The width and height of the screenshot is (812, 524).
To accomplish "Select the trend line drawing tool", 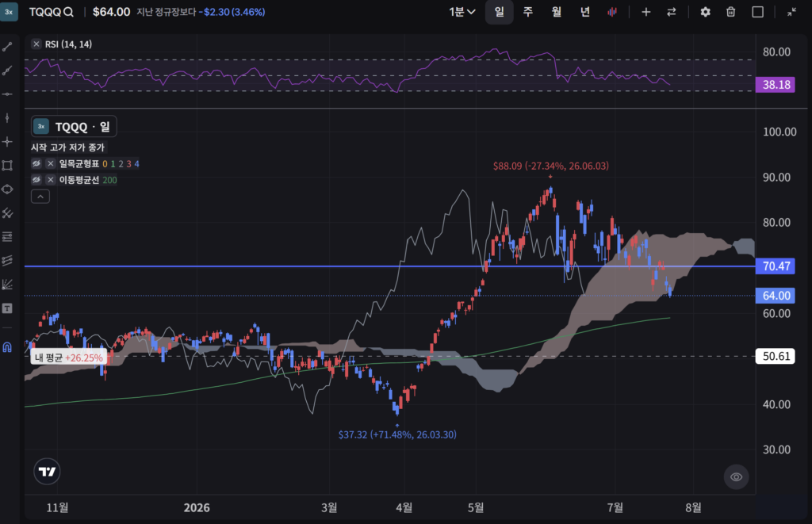I will (7, 47).
